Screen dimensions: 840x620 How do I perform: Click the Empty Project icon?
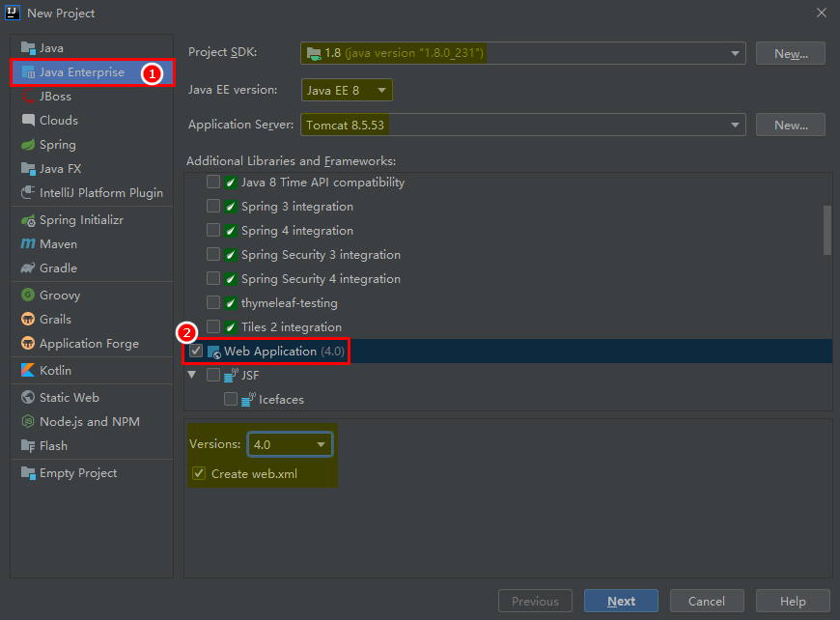[28, 472]
